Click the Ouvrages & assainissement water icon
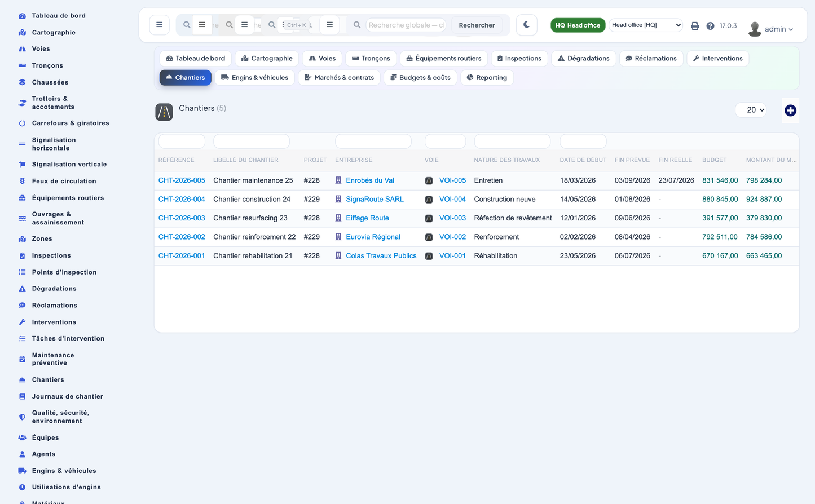This screenshot has height=504, width=815. pos(22,219)
